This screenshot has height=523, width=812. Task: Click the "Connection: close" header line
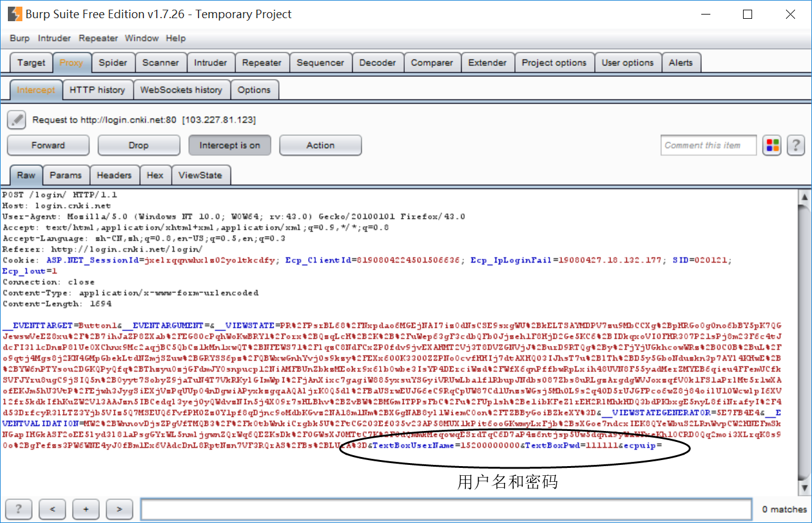coord(48,282)
